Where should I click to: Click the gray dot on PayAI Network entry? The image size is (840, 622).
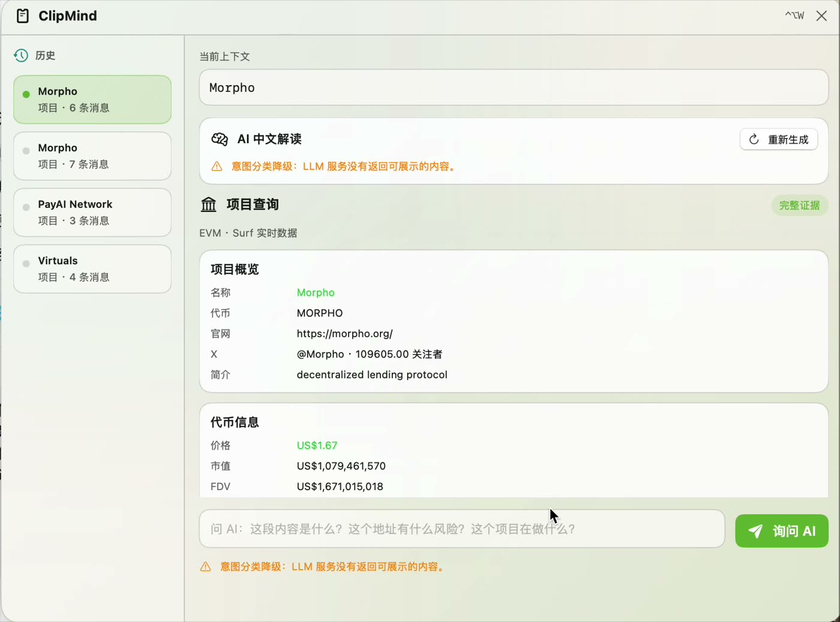point(26,207)
